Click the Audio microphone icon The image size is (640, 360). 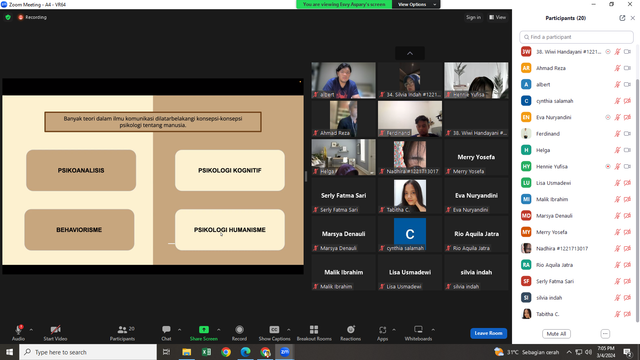(x=18, y=330)
